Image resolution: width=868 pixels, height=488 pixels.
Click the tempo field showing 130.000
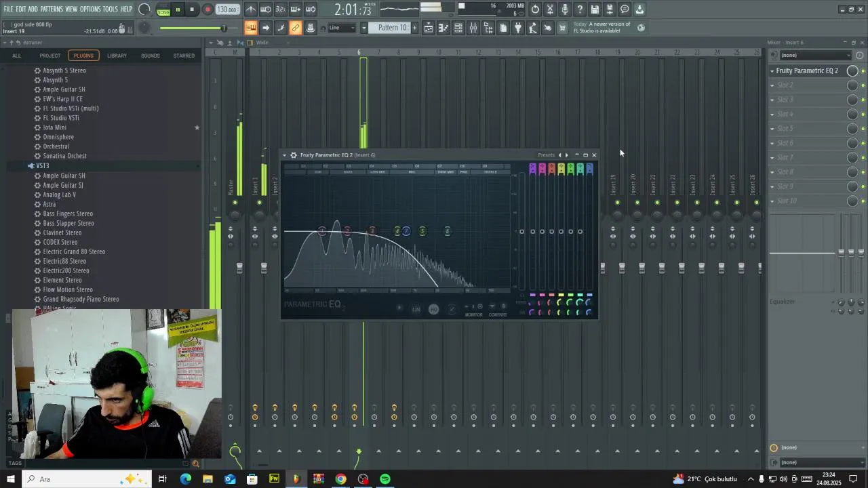pyautogui.click(x=227, y=9)
